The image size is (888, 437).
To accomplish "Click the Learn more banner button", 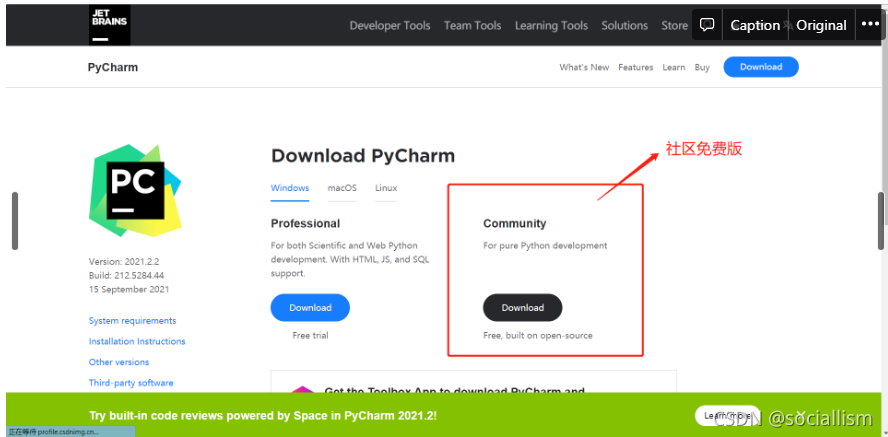I will coord(727,415).
